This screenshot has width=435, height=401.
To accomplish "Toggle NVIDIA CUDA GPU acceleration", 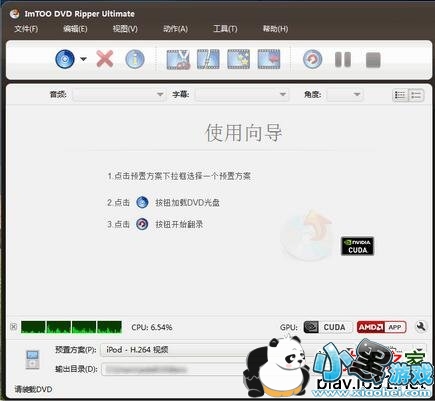I will [328, 327].
